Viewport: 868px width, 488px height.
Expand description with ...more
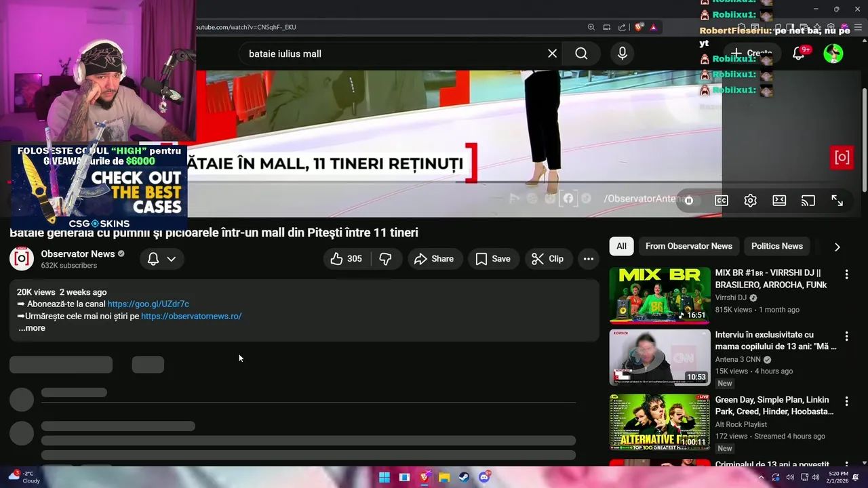click(31, 328)
